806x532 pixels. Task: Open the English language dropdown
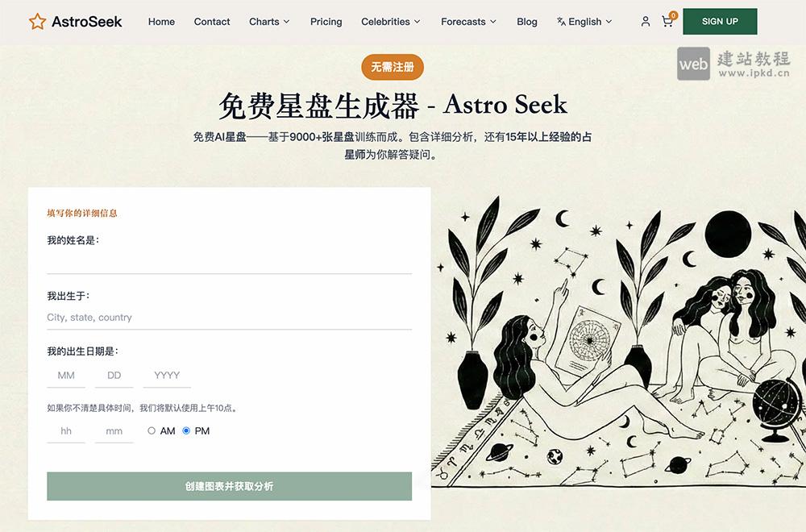584,22
